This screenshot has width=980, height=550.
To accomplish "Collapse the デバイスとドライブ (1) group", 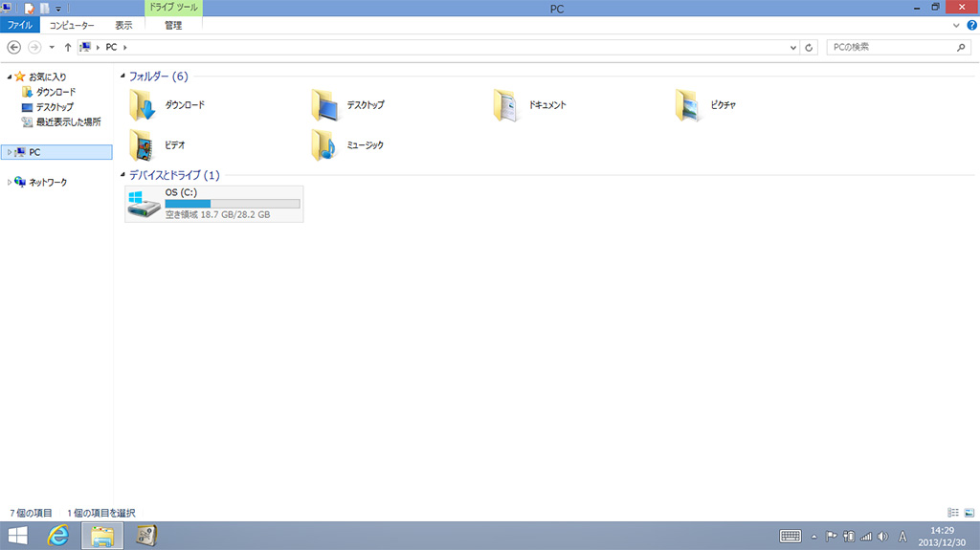I will (122, 174).
